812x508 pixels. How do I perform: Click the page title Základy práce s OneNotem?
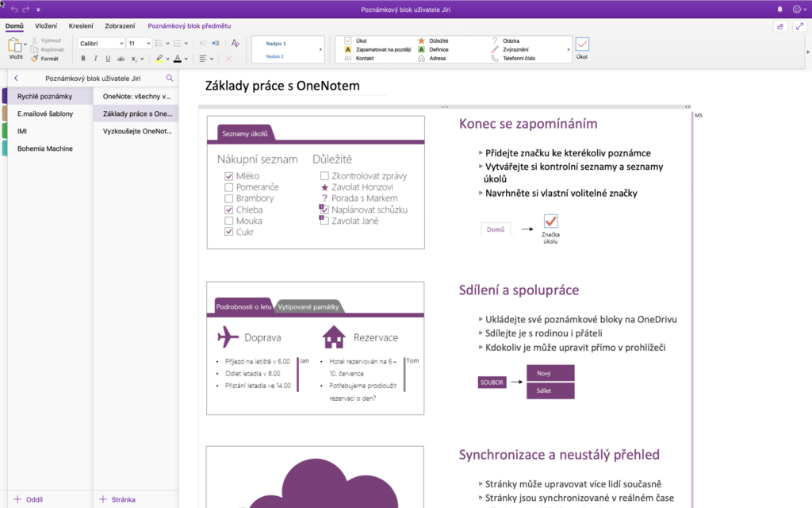282,86
